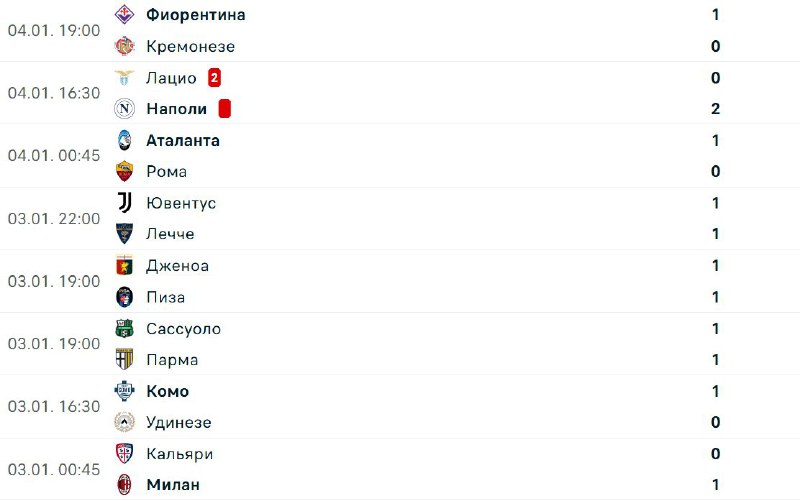Select the Комо team name
This screenshot has width=800, height=501.
[x=167, y=391]
